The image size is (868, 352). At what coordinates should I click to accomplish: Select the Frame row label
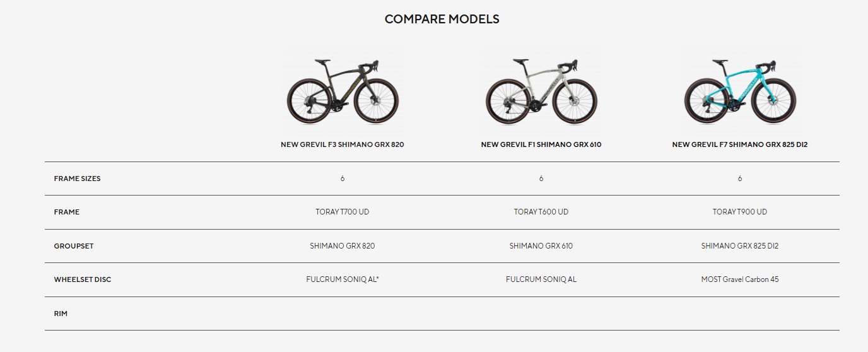pyautogui.click(x=67, y=212)
